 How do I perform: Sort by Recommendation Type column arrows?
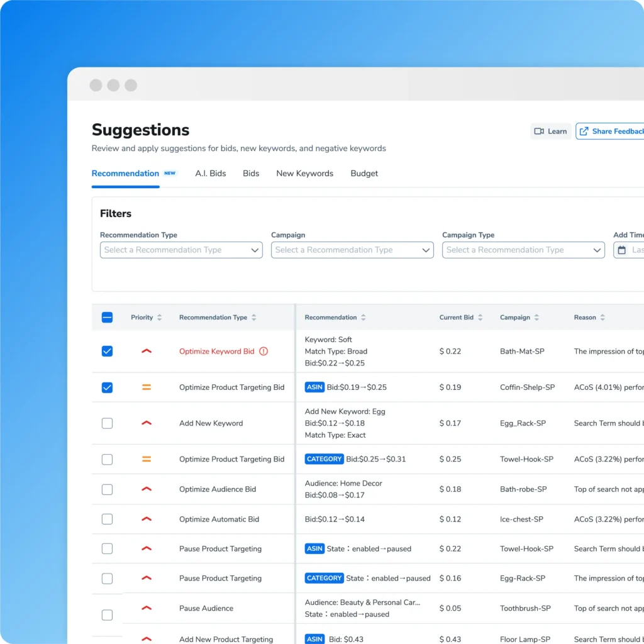pyautogui.click(x=253, y=318)
